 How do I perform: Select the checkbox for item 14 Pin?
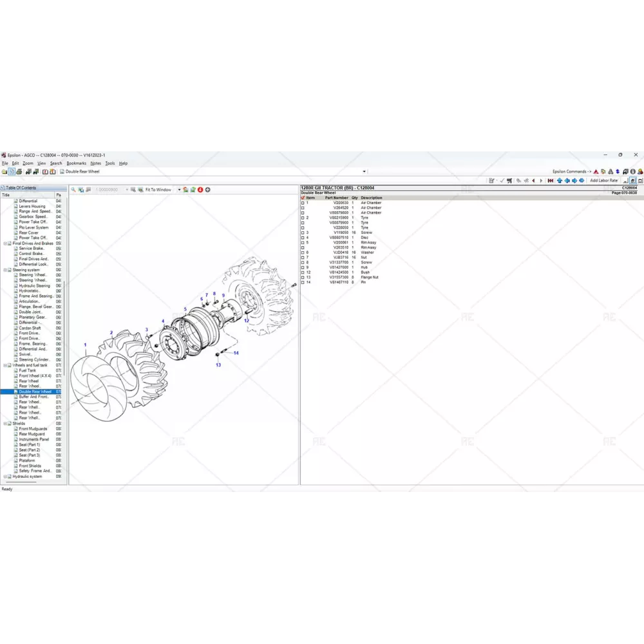pos(303,282)
